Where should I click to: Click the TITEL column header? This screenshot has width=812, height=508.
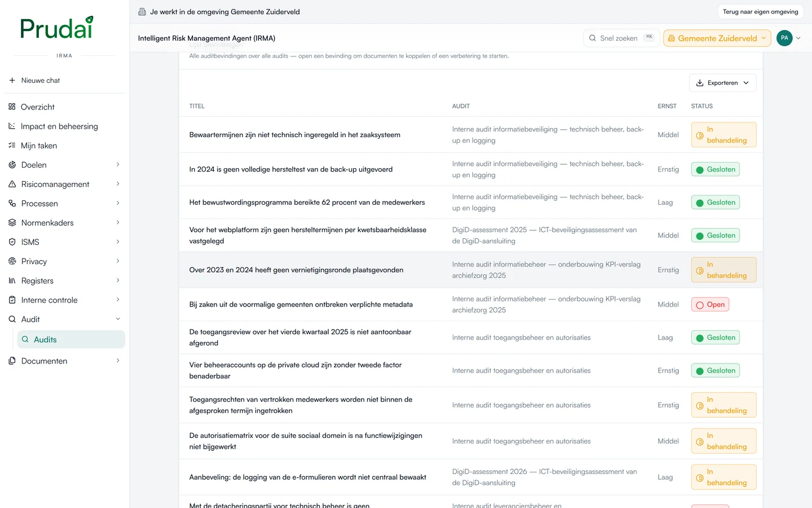(197, 106)
